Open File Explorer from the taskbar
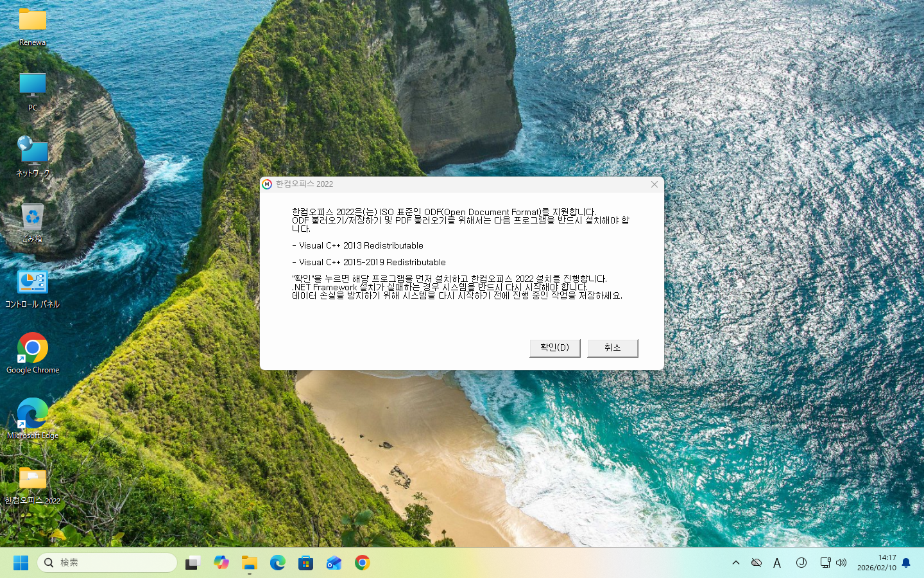The width and height of the screenshot is (924, 578). click(x=249, y=563)
